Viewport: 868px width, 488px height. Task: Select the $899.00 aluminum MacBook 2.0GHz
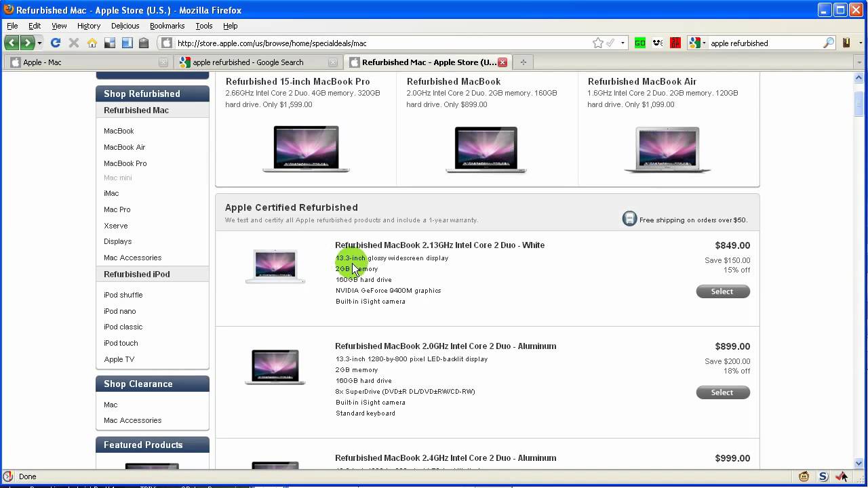[723, 392]
